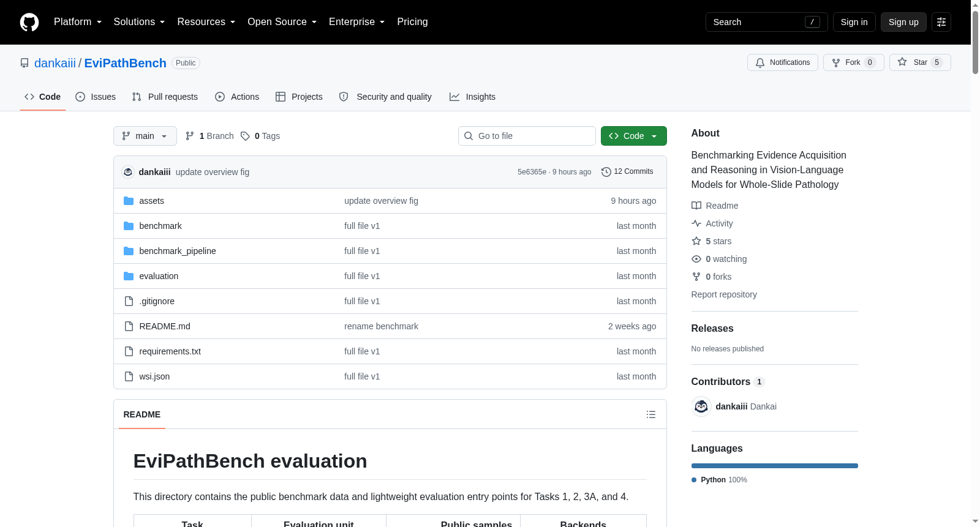Select the README tab heading
Viewport: 980px width, 527px height.
142,414
